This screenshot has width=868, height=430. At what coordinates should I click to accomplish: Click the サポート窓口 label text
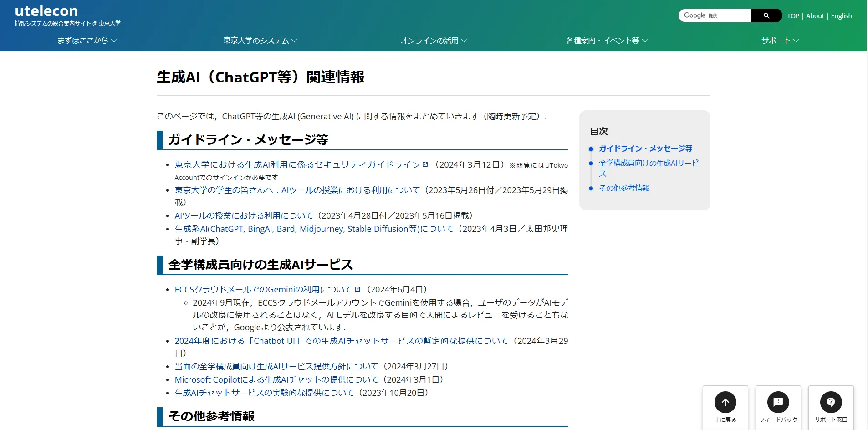coord(831,420)
